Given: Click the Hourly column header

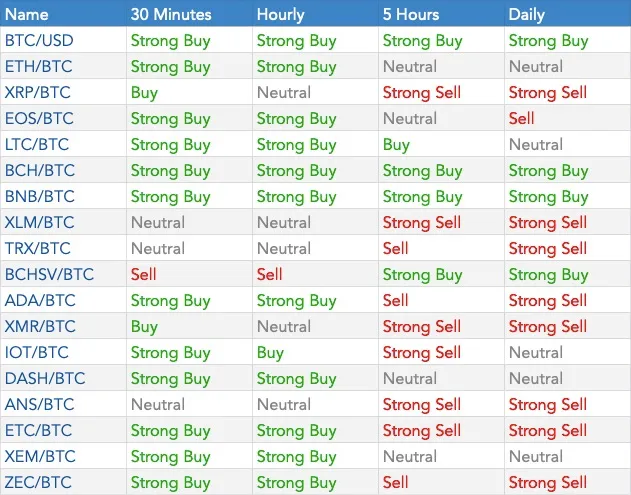Looking at the screenshot, I should tap(280, 14).
